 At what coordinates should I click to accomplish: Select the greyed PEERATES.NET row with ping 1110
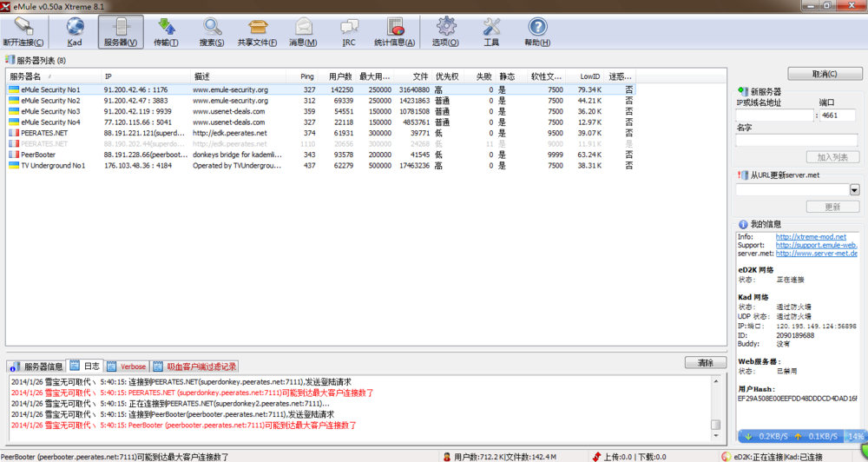click(x=321, y=143)
